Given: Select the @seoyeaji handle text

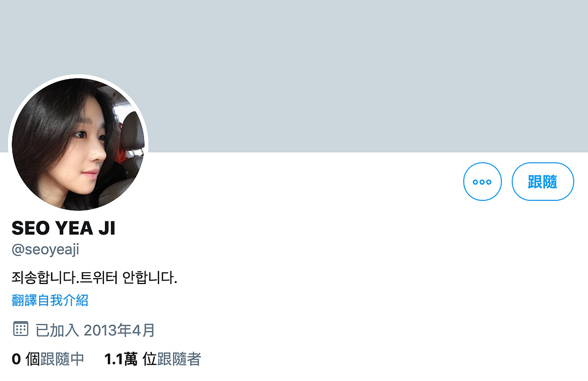Looking at the screenshot, I should 45,250.
